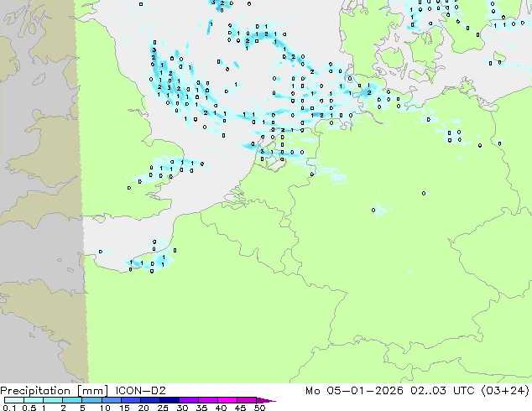Click the "0.1" legend scale label
Image resolution: width=532 pixels, height=411 pixels.
(9, 408)
